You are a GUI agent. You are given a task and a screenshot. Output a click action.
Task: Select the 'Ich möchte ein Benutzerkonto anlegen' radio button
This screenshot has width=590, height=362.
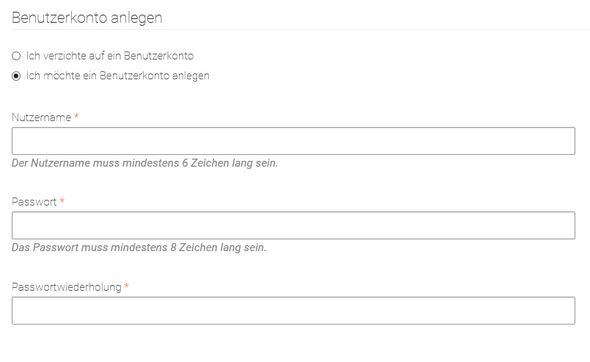click(x=16, y=76)
